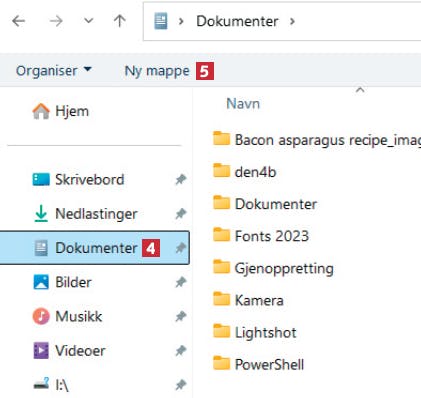Click the Ny mappe button
This screenshot has height=398, width=421.
click(x=157, y=71)
